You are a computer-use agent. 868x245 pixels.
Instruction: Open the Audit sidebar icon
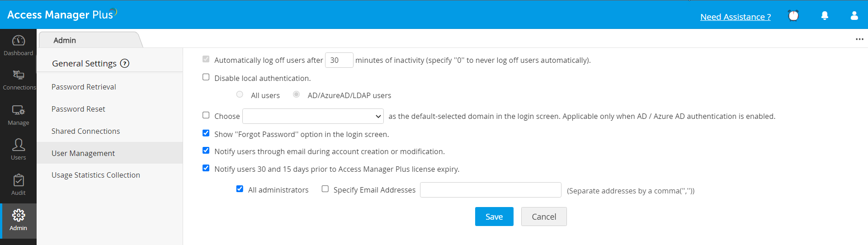[x=19, y=180]
